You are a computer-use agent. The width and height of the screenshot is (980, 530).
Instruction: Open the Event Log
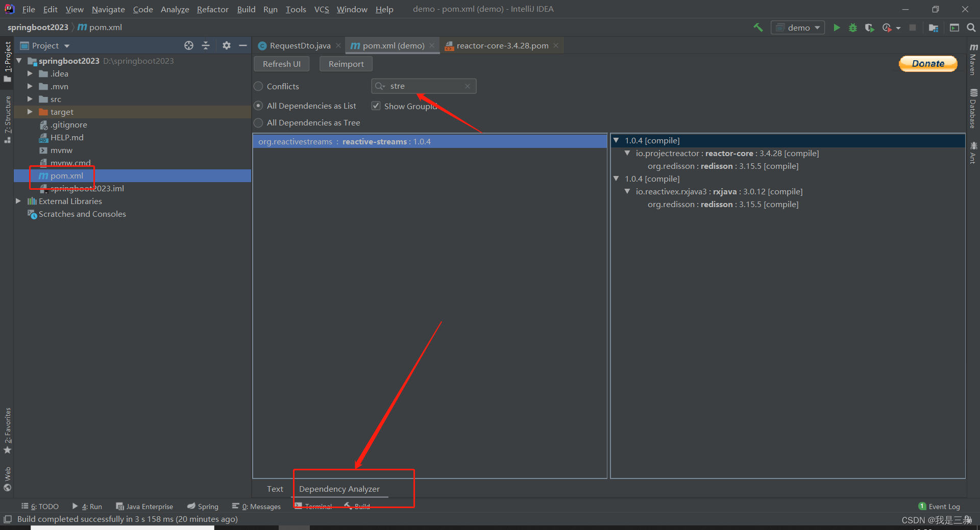(x=939, y=507)
